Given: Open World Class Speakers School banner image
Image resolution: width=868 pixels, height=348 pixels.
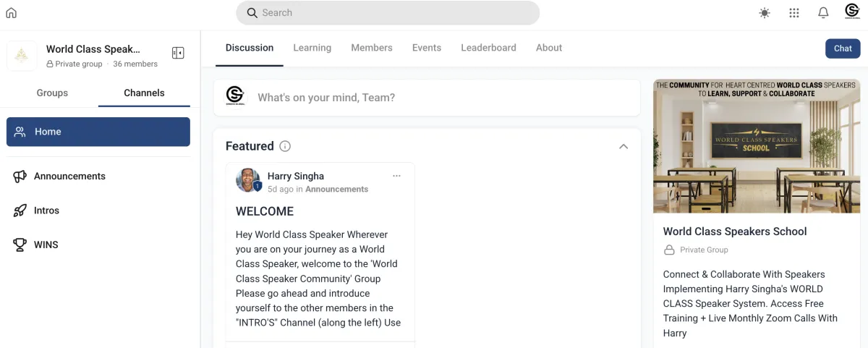Looking at the screenshot, I should tap(757, 146).
